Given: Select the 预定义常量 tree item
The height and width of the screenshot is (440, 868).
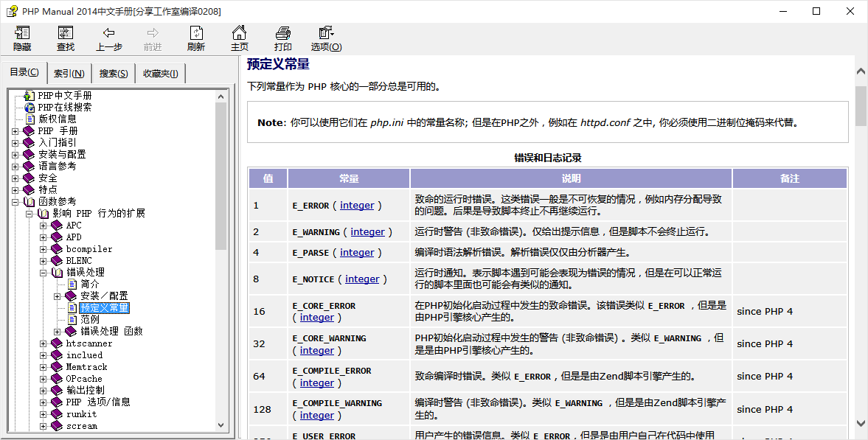Looking at the screenshot, I should click(104, 308).
